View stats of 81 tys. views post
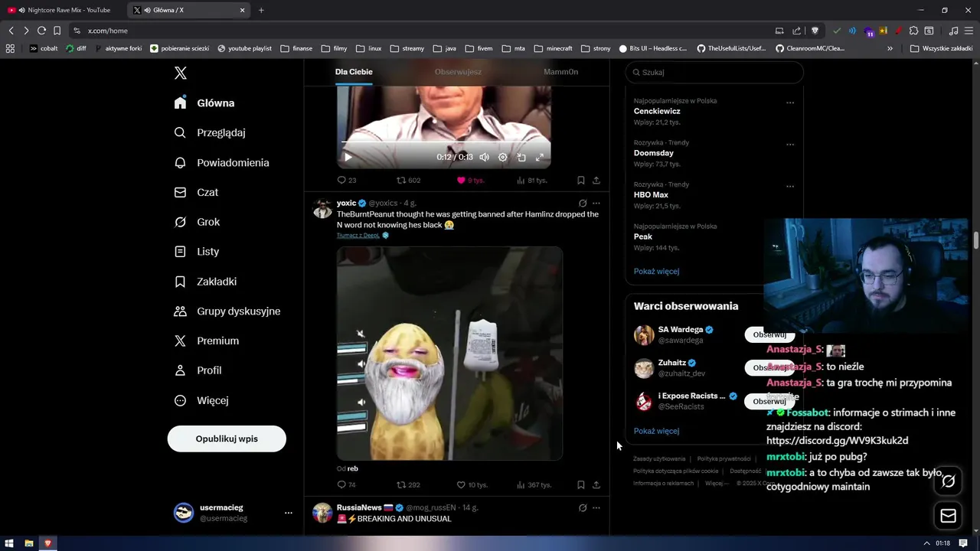 click(x=531, y=181)
